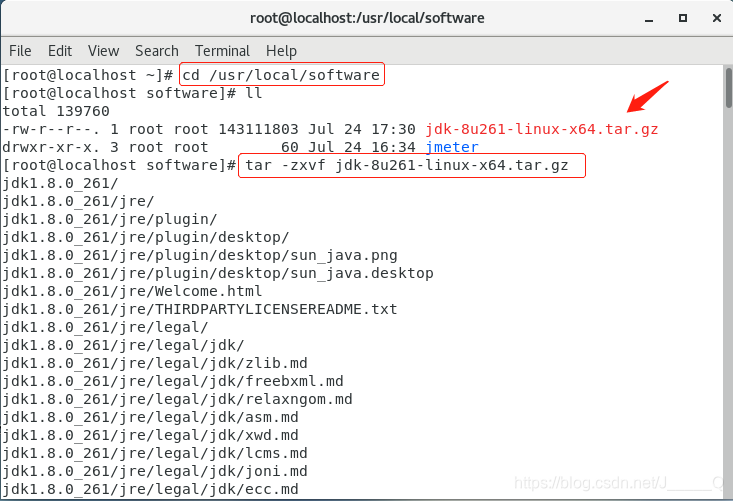
Task: Click the ll command text
Action: point(254,93)
